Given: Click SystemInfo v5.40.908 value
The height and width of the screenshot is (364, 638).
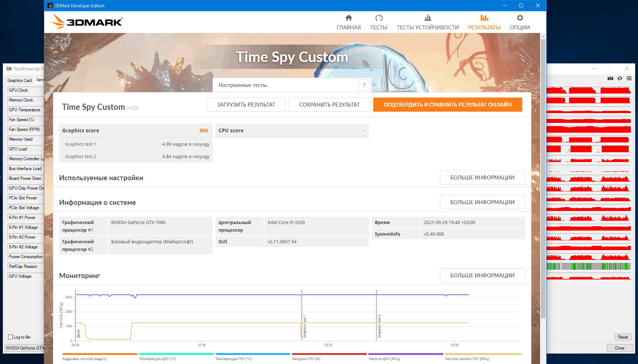Looking at the screenshot, I should tap(434, 234).
